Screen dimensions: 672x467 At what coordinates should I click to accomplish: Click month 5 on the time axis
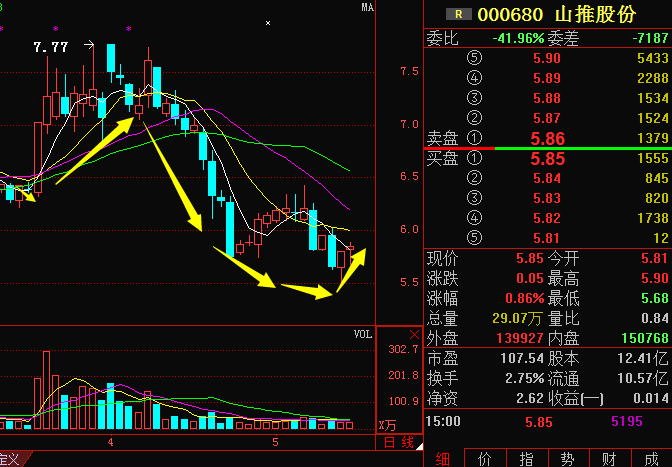pos(275,441)
